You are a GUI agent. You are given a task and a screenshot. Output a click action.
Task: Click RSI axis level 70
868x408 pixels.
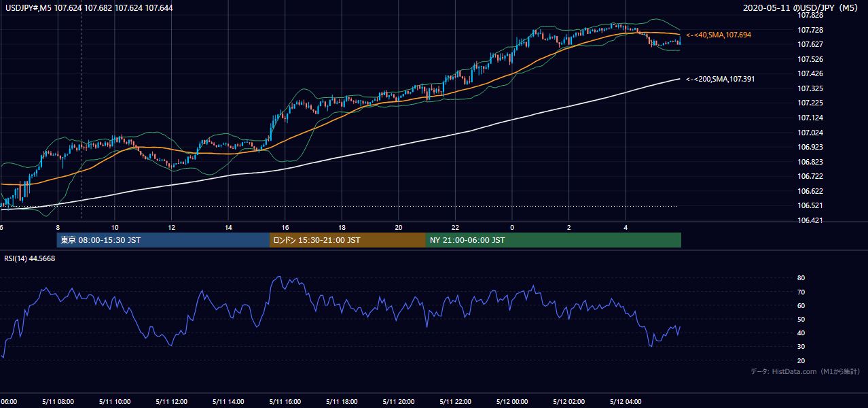[801, 292]
